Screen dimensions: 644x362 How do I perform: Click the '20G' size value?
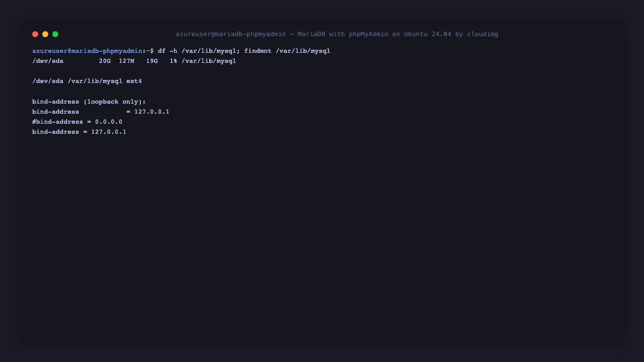coord(105,61)
